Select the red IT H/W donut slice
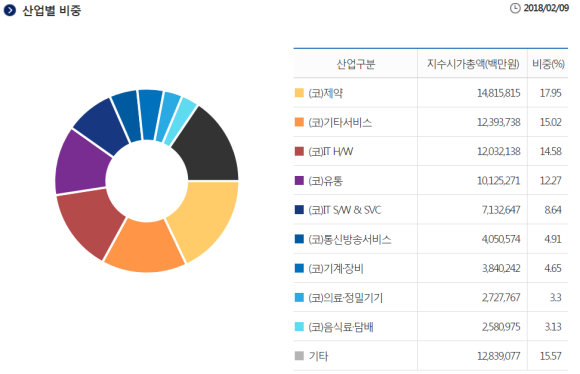The width and height of the screenshot is (580, 374). tap(87, 222)
